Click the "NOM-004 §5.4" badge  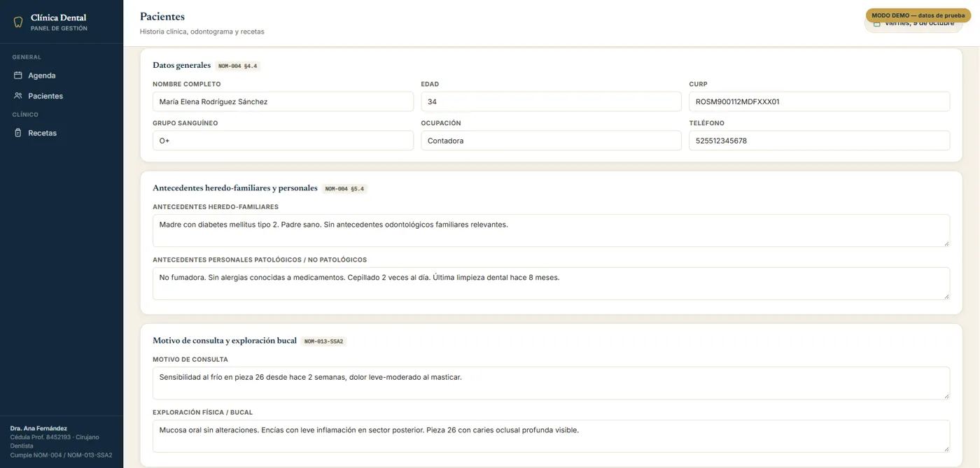point(344,189)
